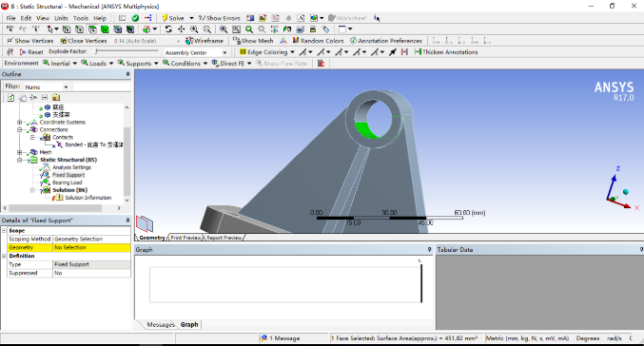Select the Edge selection filter icon
This screenshot has width=644, height=346.
click(79, 29)
